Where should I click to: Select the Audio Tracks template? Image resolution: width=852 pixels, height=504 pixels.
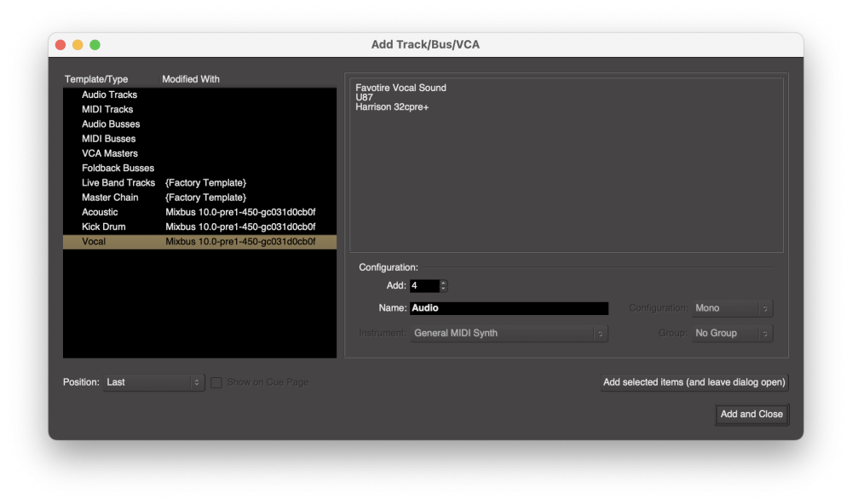(109, 94)
